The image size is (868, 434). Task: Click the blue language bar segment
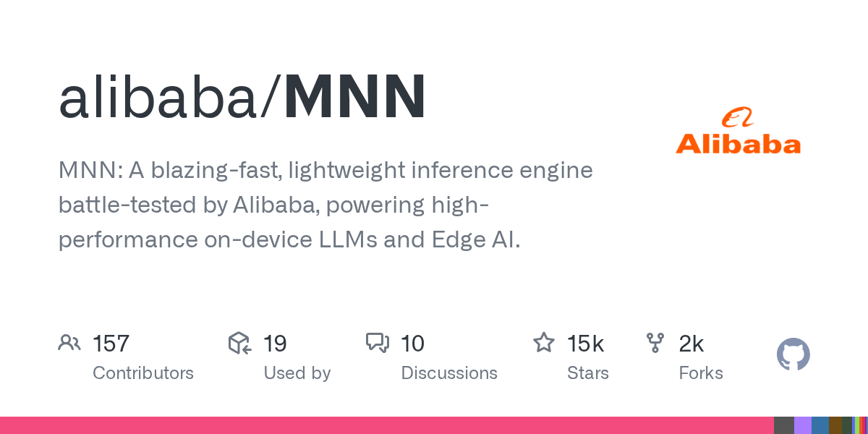click(x=820, y=425)
